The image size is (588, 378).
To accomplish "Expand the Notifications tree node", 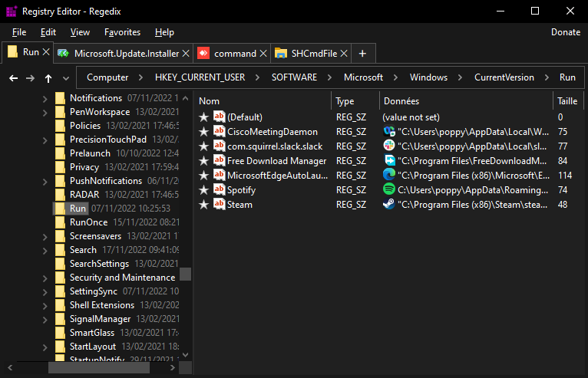I will (x=45, y=99).
